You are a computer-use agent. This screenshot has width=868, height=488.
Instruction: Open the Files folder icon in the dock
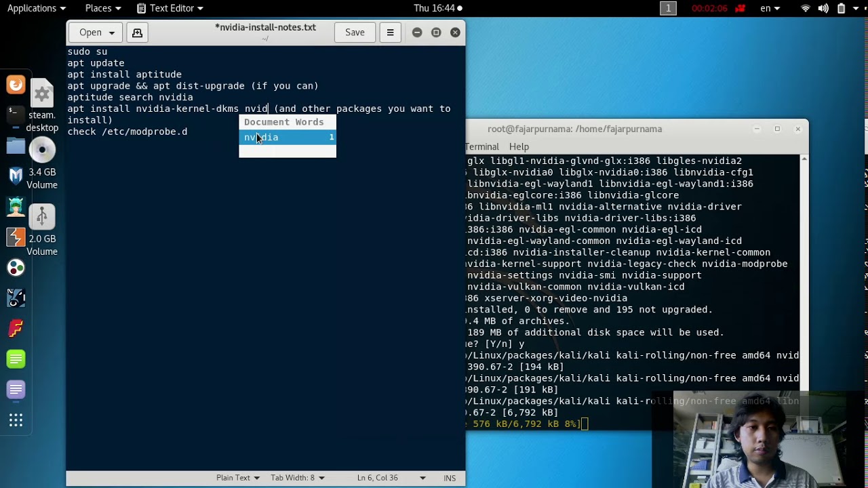tap(16, 146)
